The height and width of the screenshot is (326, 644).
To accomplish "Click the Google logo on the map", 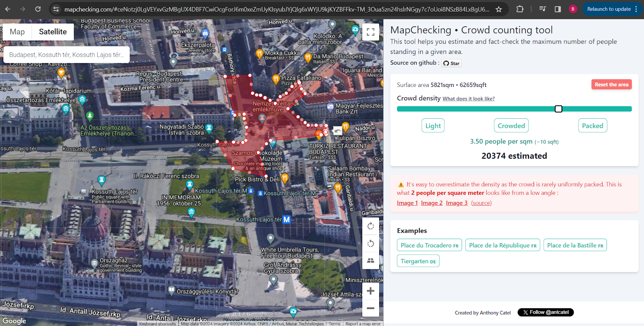I will tap(14, 321).
